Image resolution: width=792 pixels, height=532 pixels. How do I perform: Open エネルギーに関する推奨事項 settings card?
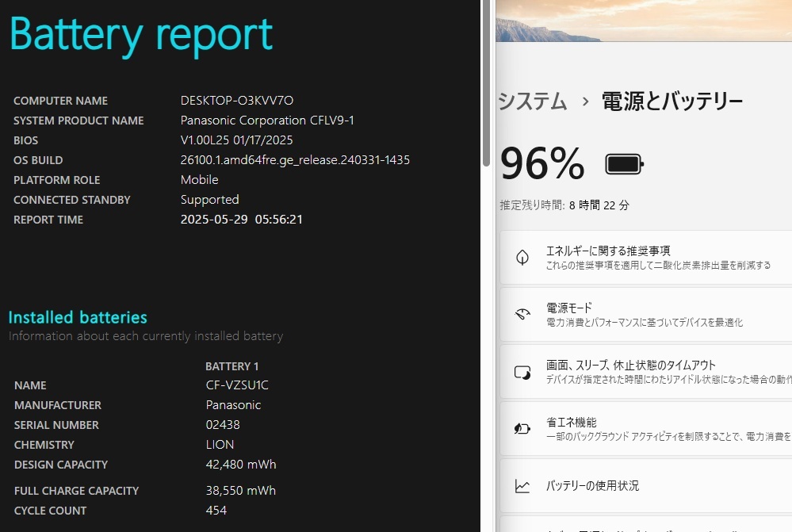coord(646,257)
